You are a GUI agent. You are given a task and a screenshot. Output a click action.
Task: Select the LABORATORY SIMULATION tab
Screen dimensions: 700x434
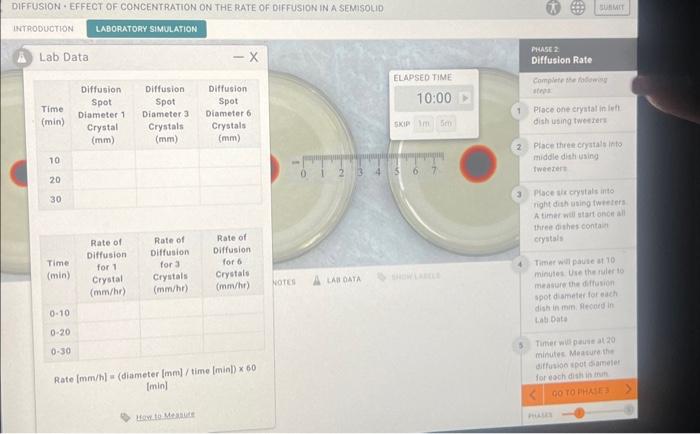point(146,29)
